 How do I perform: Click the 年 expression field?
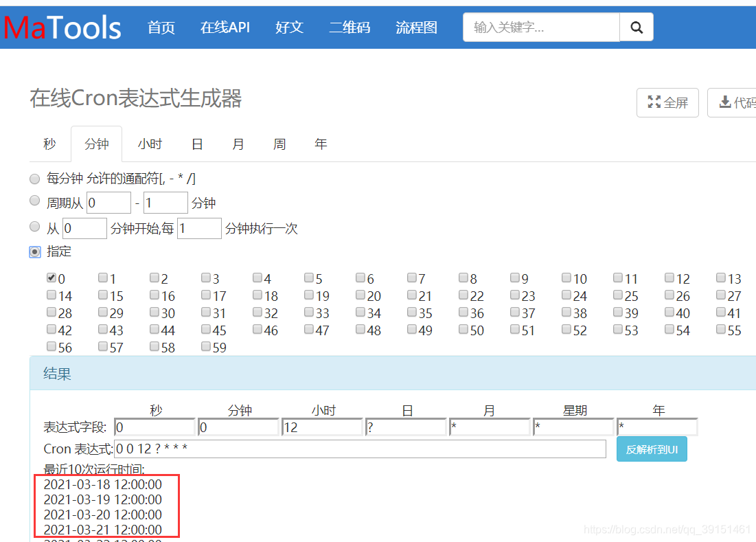(658, 427)
